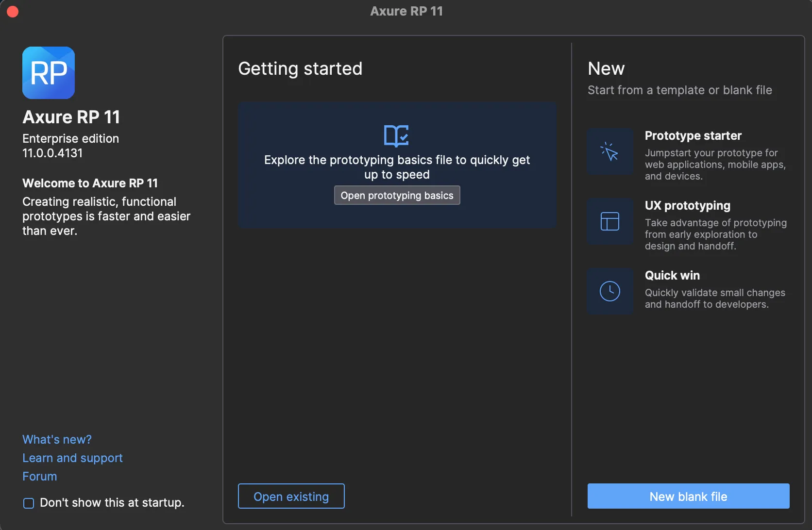
Task: Click 'Explore the prototyping basics file' text
Action: [x=397, y=167]
